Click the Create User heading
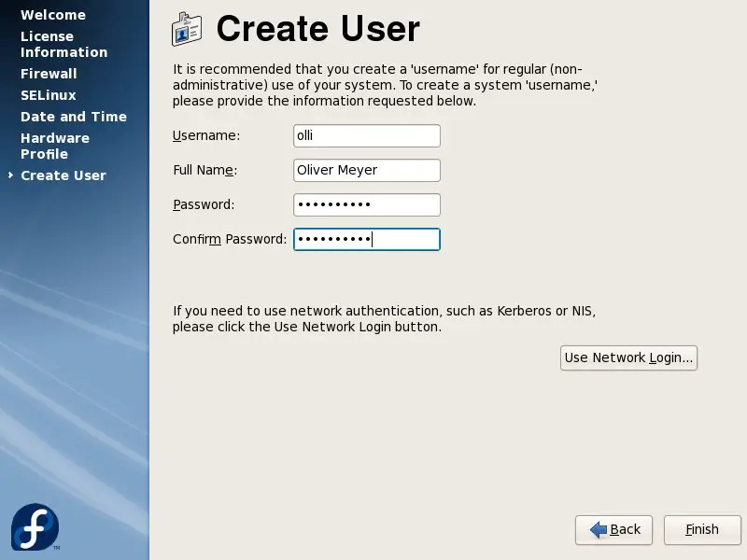The height and width of the screenshot is (560, 747). tap(317, 29)
